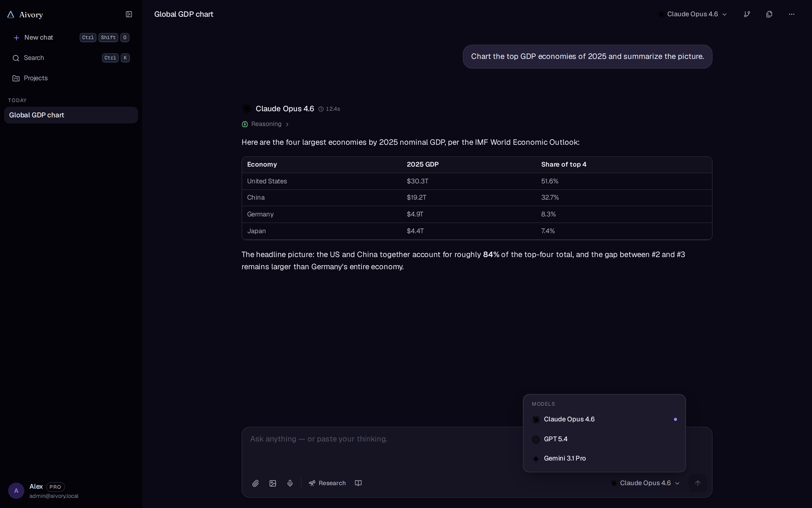Open the Projects section
The width and height of the screenshot is (812, 508).
coord(71,78)
